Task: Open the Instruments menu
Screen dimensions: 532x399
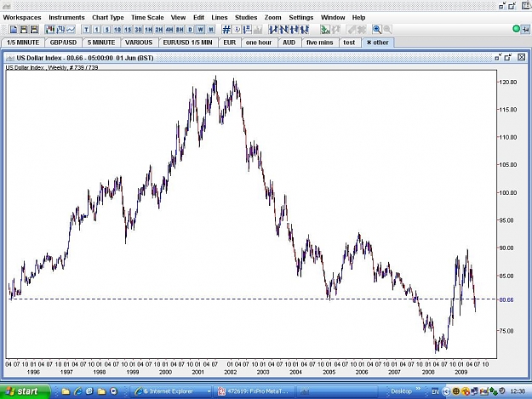Action: pos(66,18)
